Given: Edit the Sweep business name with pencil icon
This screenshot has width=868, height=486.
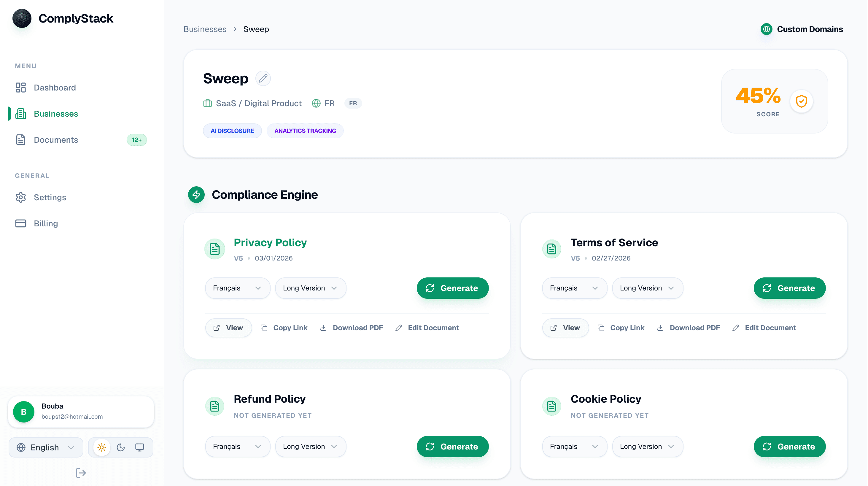Looking at the screenshot, I should 263,78.
